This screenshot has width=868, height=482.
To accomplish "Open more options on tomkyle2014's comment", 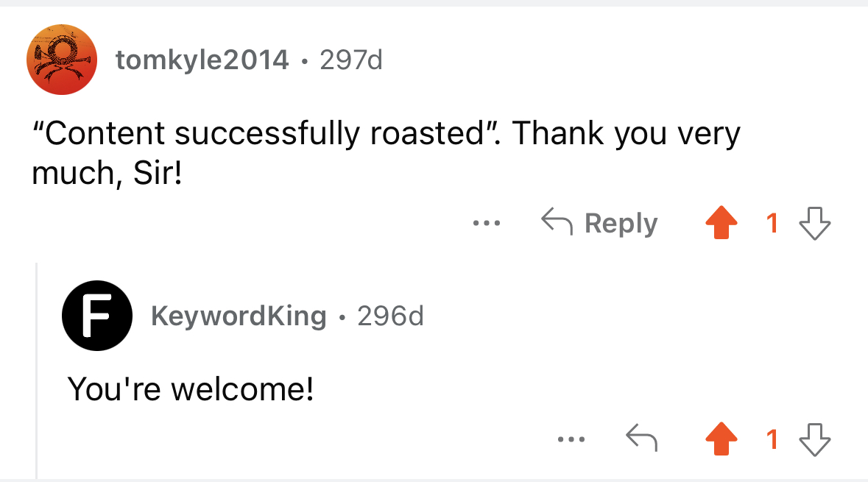I will [x=487, y=223].
